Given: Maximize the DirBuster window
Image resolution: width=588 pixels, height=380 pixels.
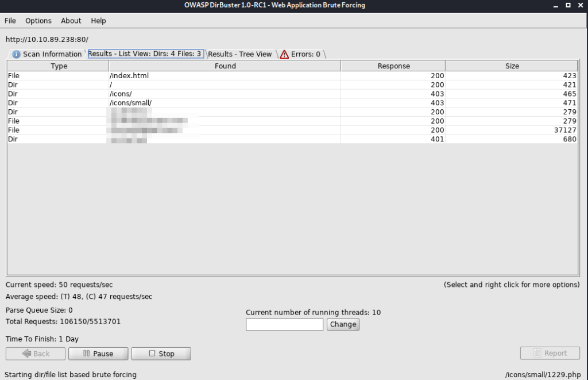Looking at the screenshot, I should click(568, 5).
